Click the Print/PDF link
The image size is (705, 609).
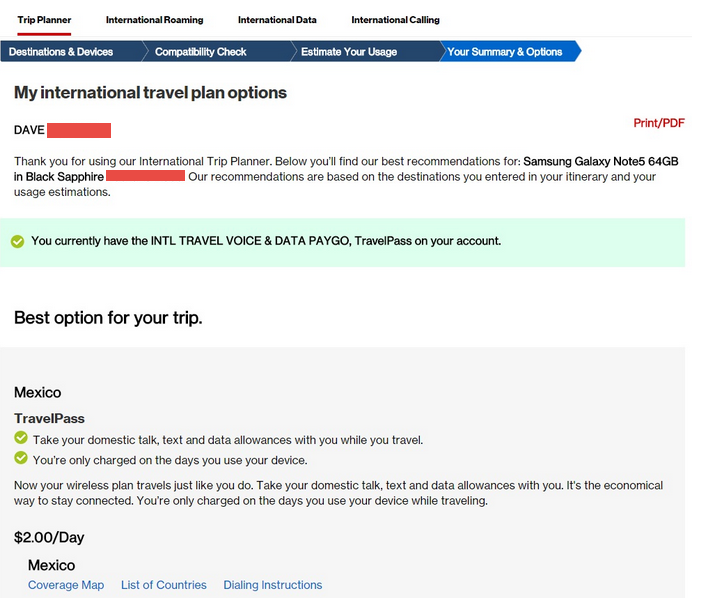click(x=659, y=123)
